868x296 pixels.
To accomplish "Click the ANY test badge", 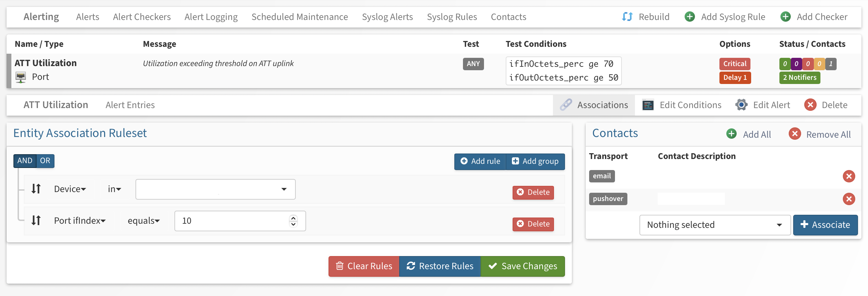I will tap(473, 64).
